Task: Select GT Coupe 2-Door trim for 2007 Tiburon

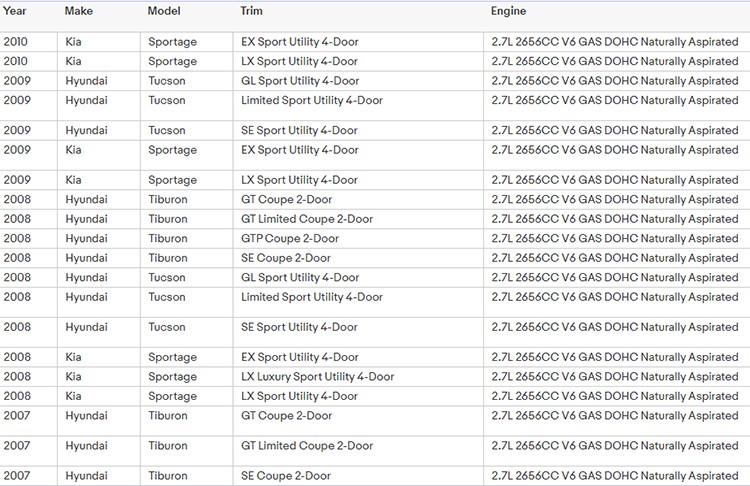Action: point(286,416)
